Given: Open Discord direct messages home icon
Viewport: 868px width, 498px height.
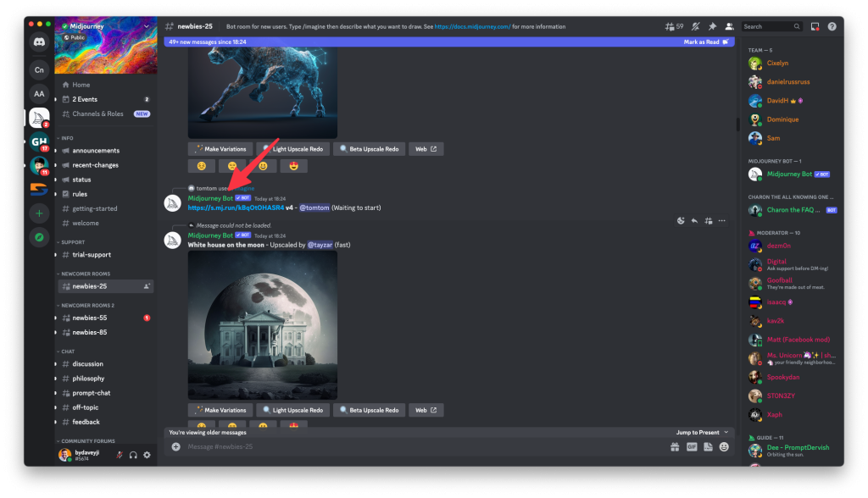Looking at the screenshot, I should (x=39, y=42).
